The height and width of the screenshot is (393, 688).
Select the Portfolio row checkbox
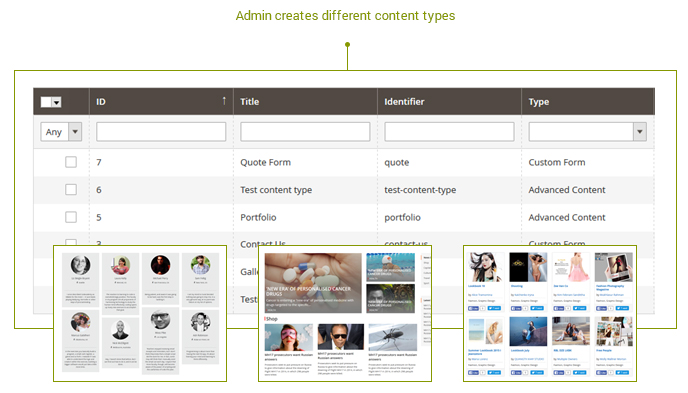point(71,217)
